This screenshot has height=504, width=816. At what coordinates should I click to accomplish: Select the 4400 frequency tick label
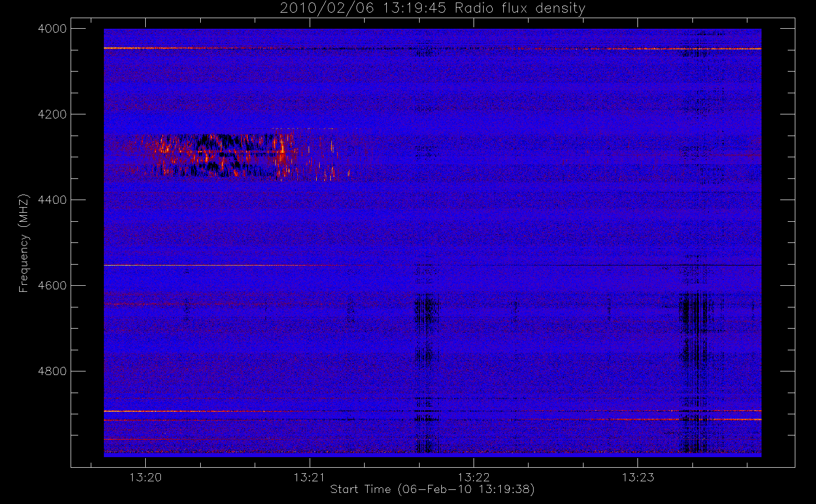click(x=52, y=200)
